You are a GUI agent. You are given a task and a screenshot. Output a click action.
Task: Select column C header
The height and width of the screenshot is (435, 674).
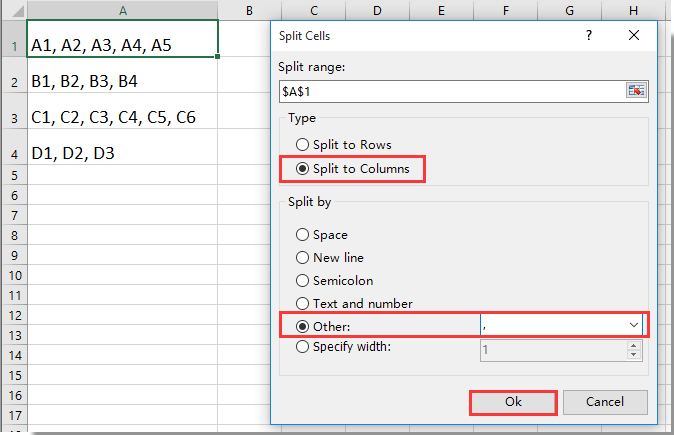pyautogui.click(x=313, y=10)
